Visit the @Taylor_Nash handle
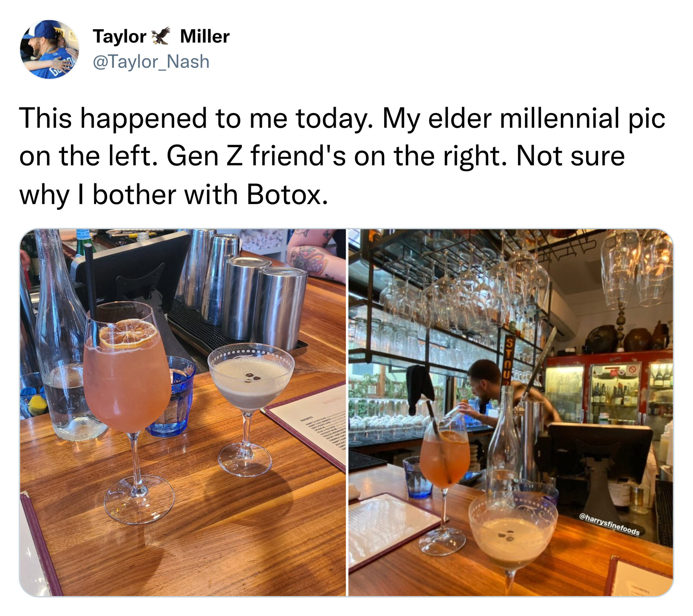 151,62
